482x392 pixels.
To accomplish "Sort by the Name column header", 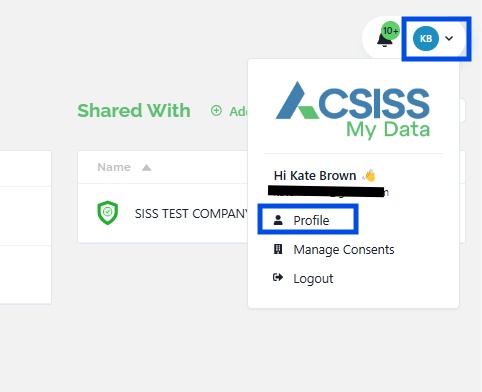I will (x=114, y=167).
